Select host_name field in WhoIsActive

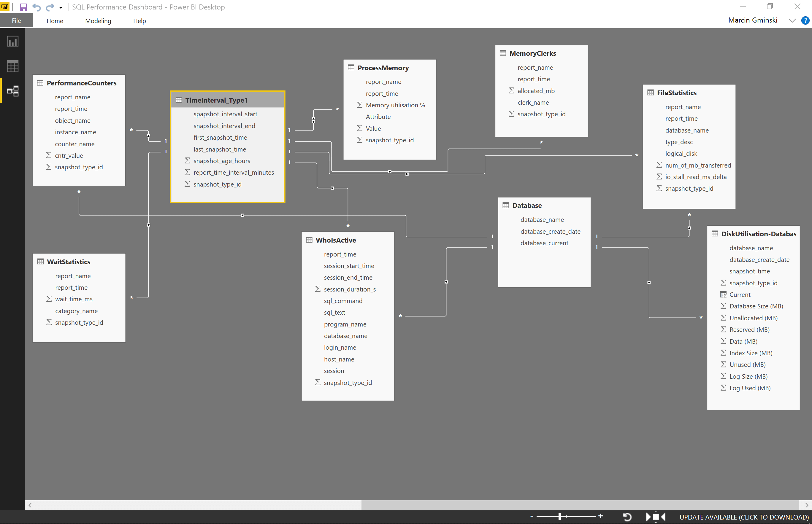[x=339, y=359]
